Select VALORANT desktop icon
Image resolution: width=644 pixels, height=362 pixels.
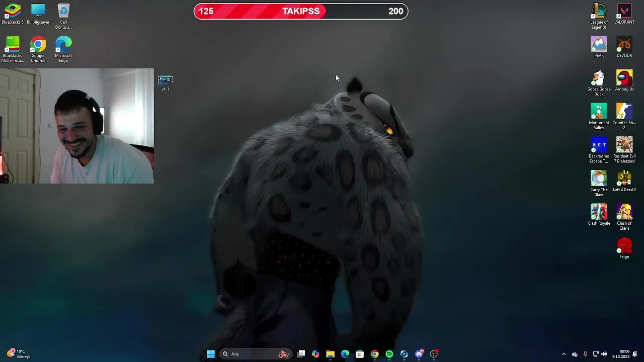[624, 14]
